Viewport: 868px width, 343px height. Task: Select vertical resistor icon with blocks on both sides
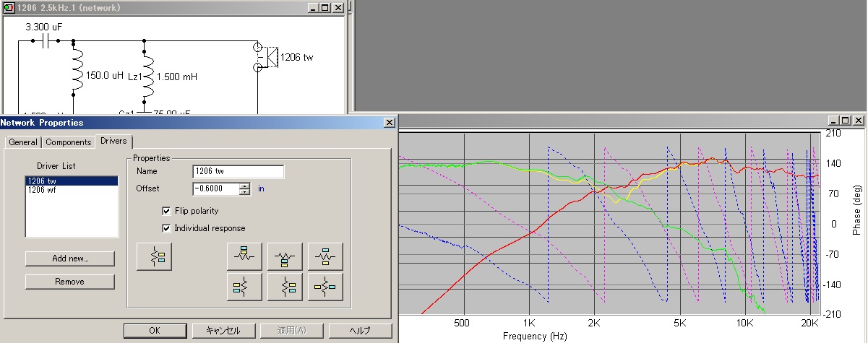tap(325, 287)
